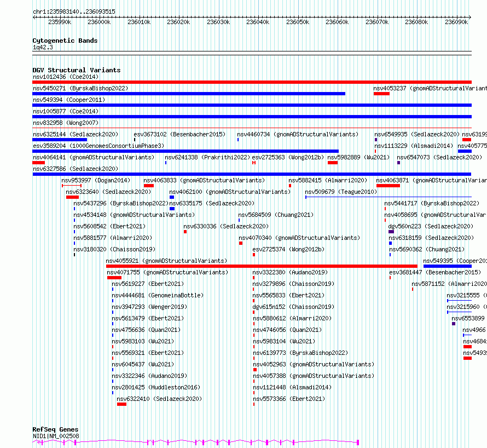Select the nsv5882415 (Almarri2020) label
This screenshot has height=448, width=487.
(x=328, y=180)
